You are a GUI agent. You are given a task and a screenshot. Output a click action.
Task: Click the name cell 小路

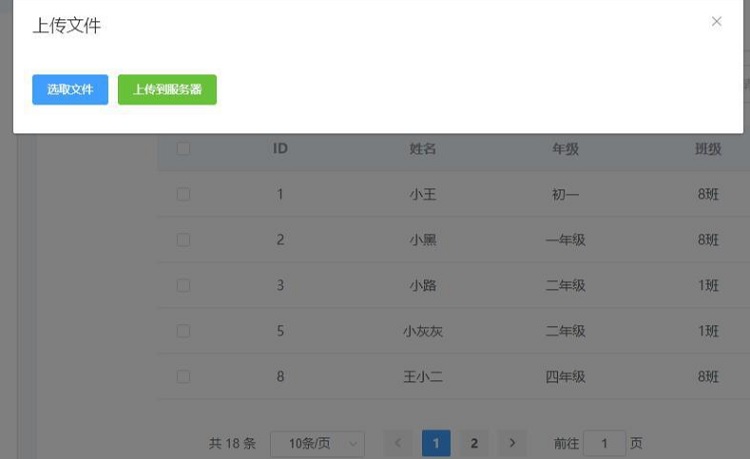423,285
